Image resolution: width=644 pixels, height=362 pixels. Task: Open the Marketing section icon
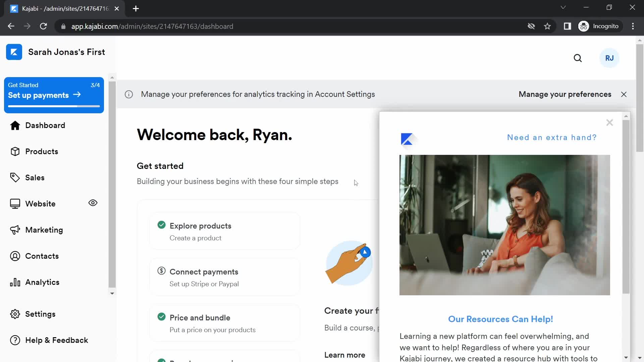15,230
